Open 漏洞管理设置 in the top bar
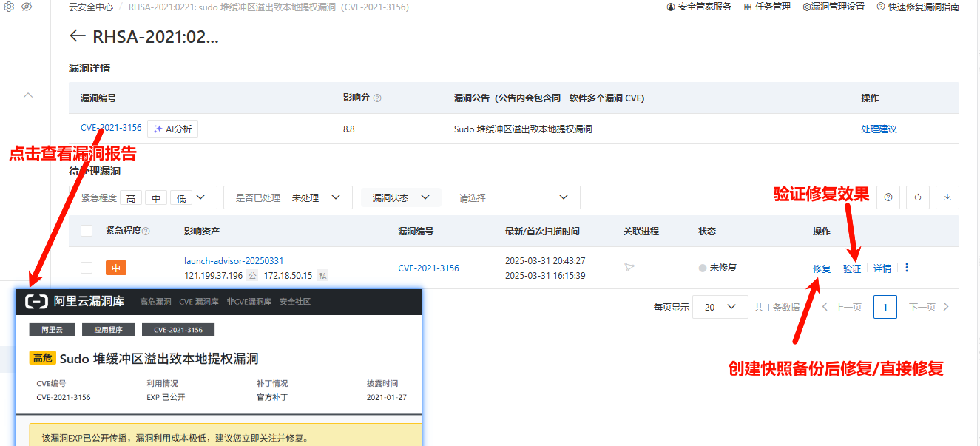 [x=834, y=7]
